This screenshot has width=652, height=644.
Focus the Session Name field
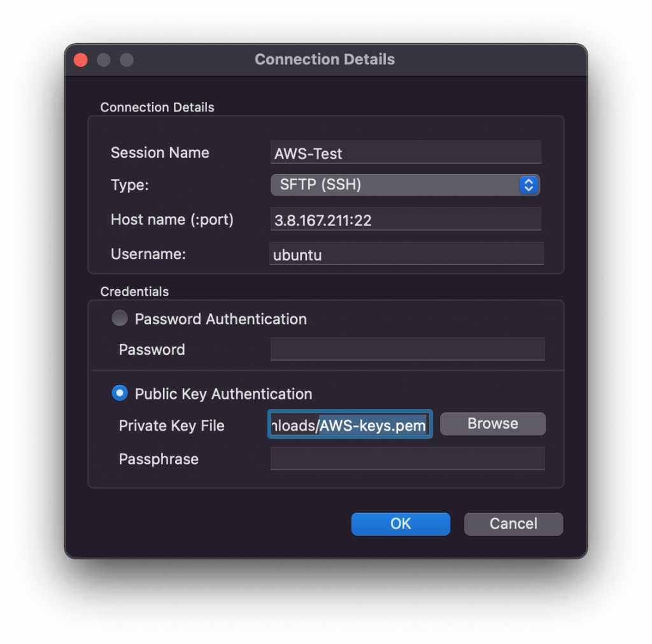[x=406, y=153]
